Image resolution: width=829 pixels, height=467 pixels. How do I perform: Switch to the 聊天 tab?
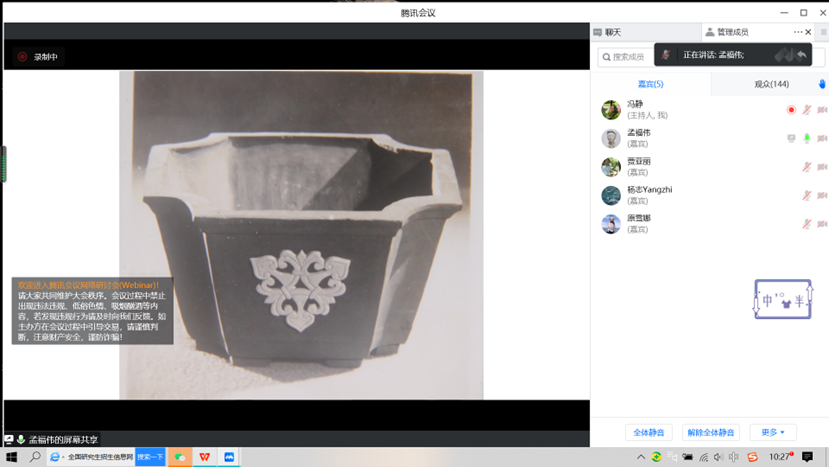point(612,32)
